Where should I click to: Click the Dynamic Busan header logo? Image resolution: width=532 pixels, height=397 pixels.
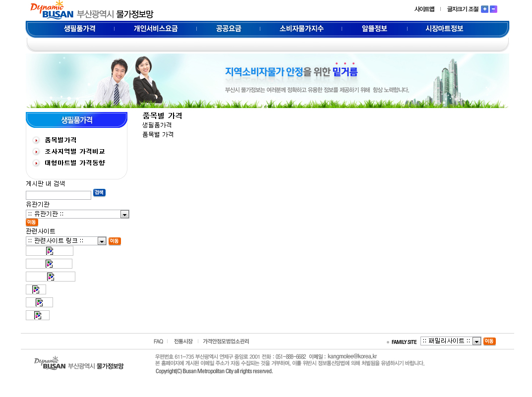92,10
